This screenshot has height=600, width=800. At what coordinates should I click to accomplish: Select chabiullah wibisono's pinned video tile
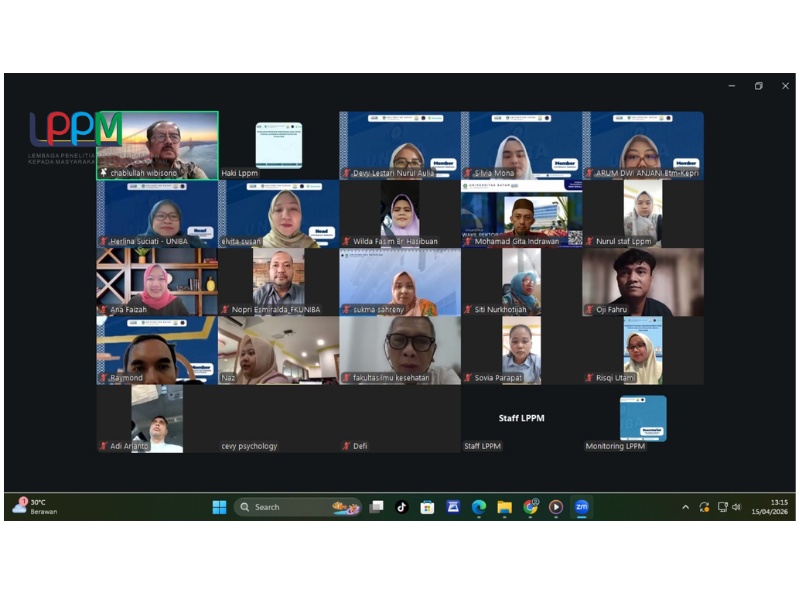[157, 145]
